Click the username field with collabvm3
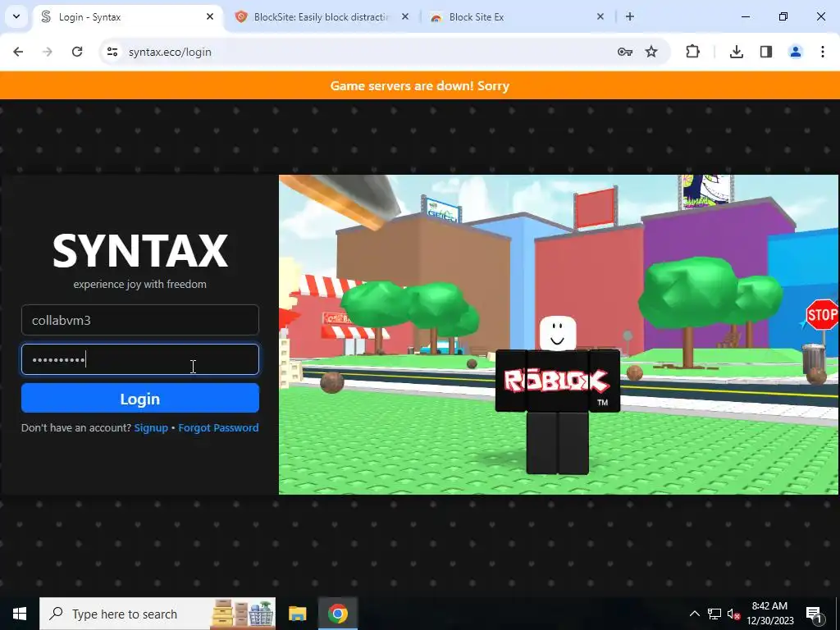The width and height of the screenshot is (840, 630). tap(139, 321)
